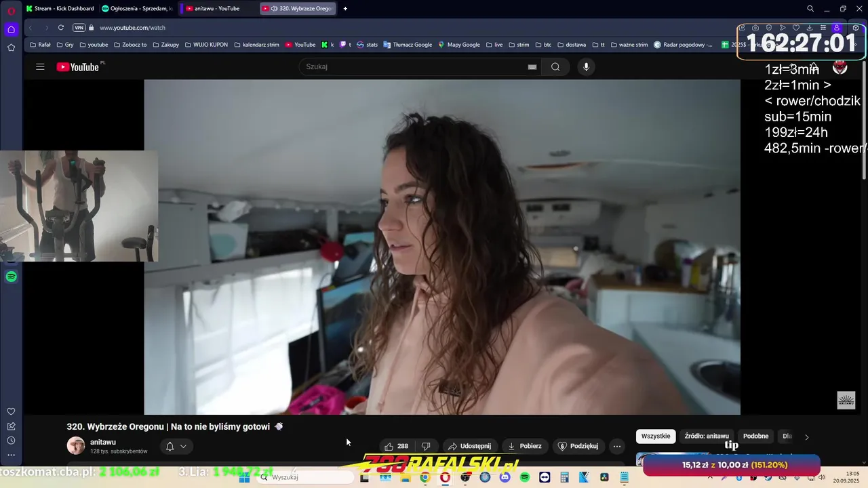The image size is (868, 488).
Task: Select the Podobne filter chip
Action: (755, 436)
